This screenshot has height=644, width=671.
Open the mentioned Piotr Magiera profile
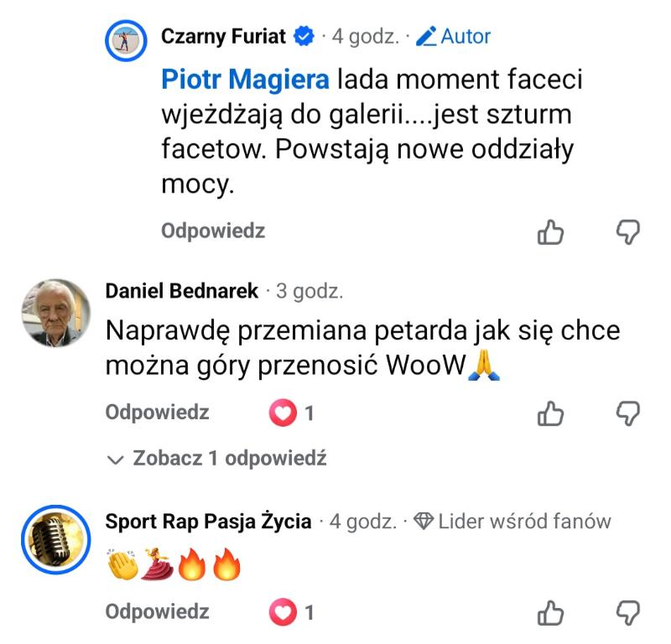coord(245,81)
